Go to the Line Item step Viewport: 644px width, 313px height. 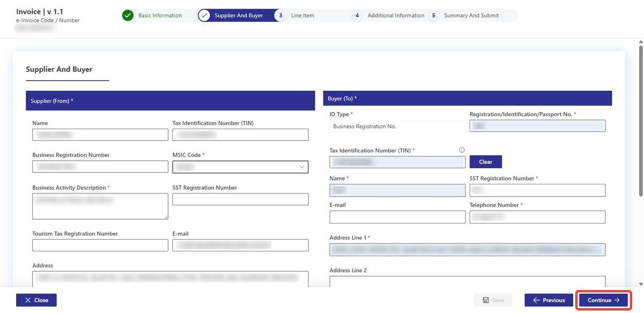coord(303,16)
